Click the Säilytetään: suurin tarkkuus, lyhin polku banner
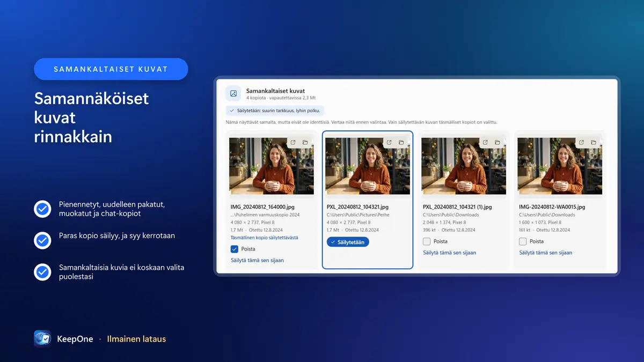The height and width of the screenshot is (362, 644). [275, 110]
